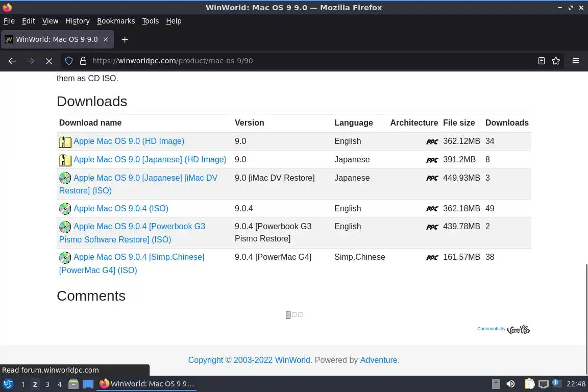This screenshot has width=588, height=392.
Task: Open the Tools menu
Action: coord(151,21)
